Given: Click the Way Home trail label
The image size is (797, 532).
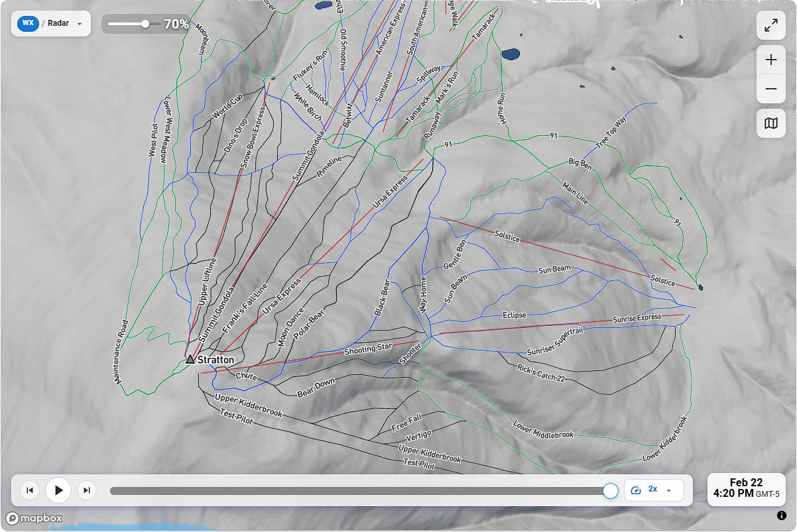Looking at the screenshot, I should click(x=424, y=293).
